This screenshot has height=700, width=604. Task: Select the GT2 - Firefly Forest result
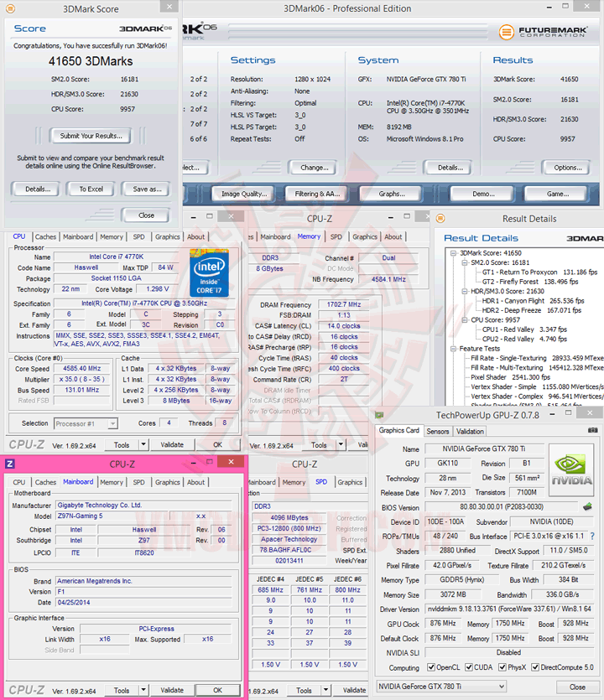click(x=530, y=282)
